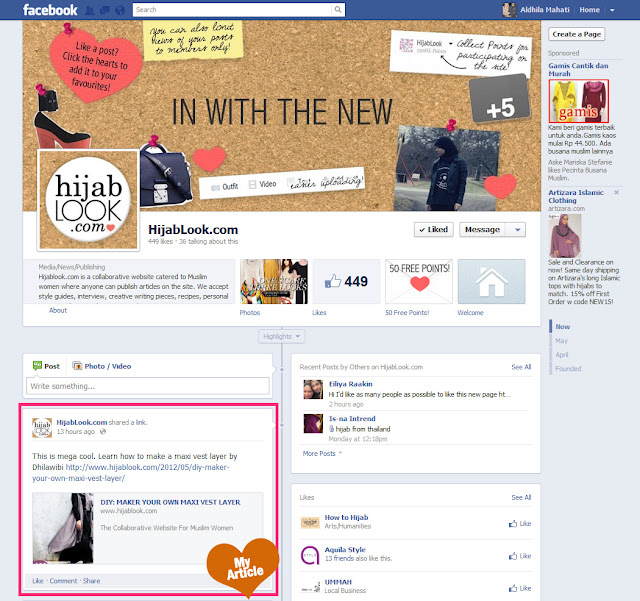Viewport: 640px width, 601px height.
Task: Click the 50 Free Points! label
Action: point(407,313)
